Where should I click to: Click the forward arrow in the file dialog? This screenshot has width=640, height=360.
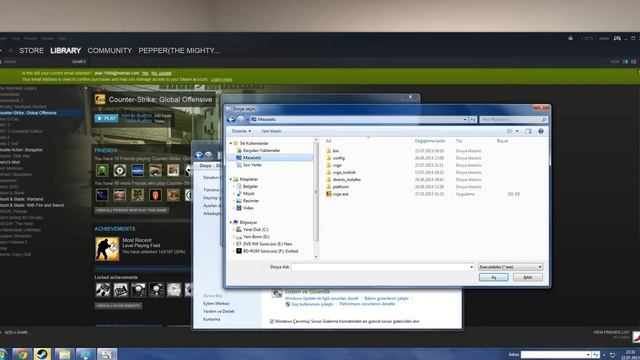click(241, 119)
